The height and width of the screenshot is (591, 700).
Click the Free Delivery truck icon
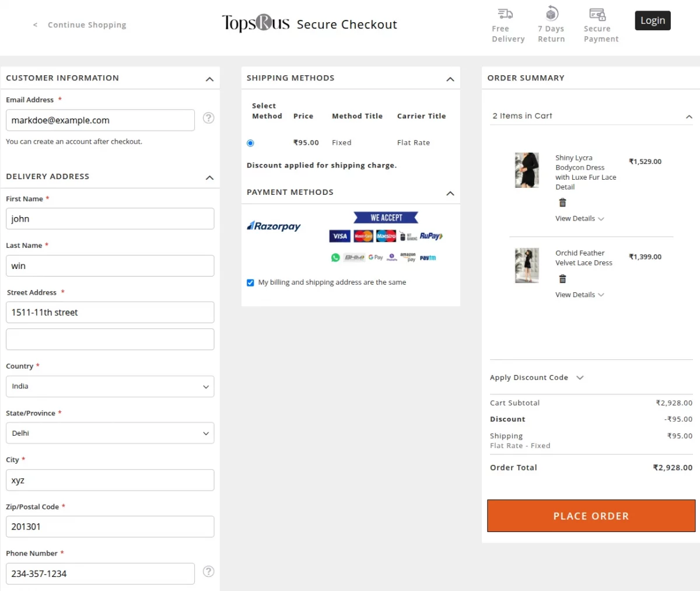(505, 14)
